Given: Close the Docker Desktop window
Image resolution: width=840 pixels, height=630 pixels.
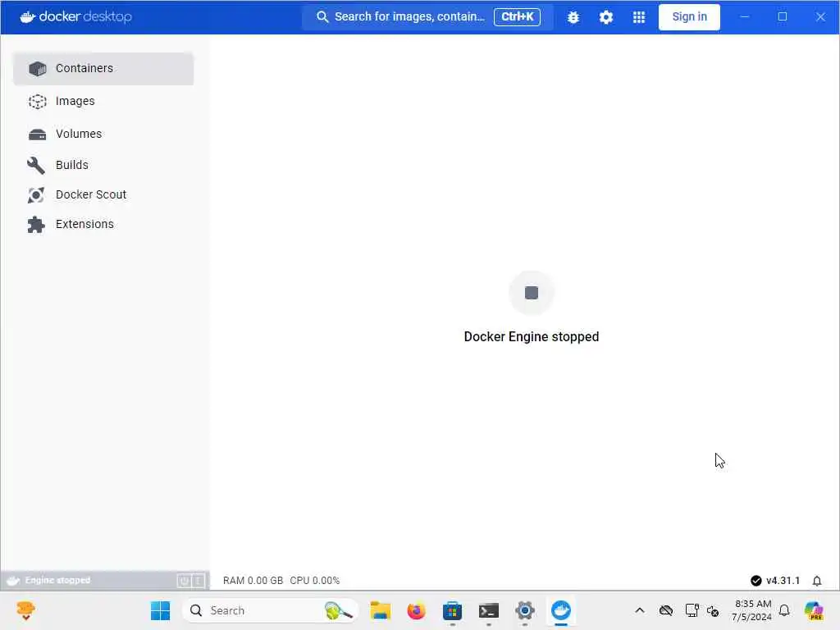Looking at the screenshot, I should point(820,17).
